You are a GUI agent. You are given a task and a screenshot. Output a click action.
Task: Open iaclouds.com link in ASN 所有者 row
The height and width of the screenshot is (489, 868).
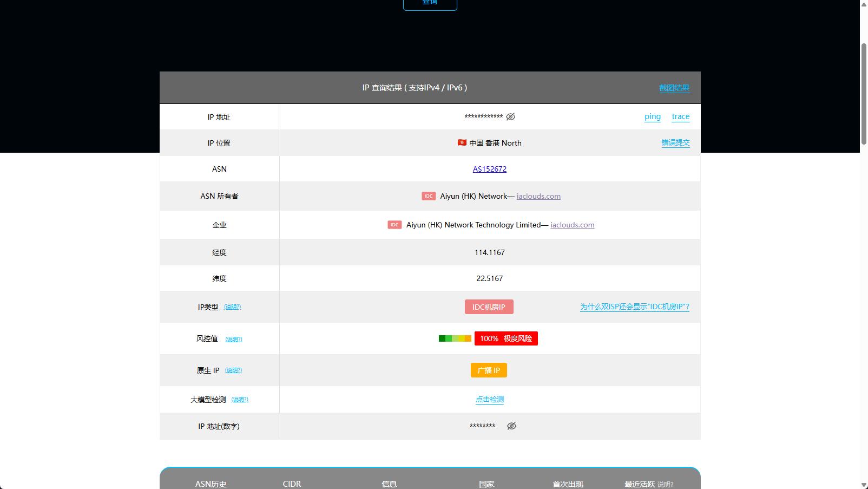coord(538,196)
